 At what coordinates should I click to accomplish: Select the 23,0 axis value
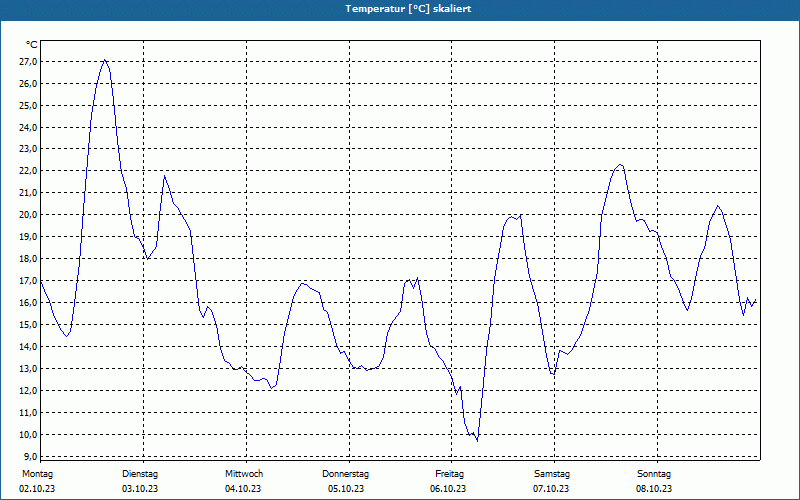click(x=28, y=149)
